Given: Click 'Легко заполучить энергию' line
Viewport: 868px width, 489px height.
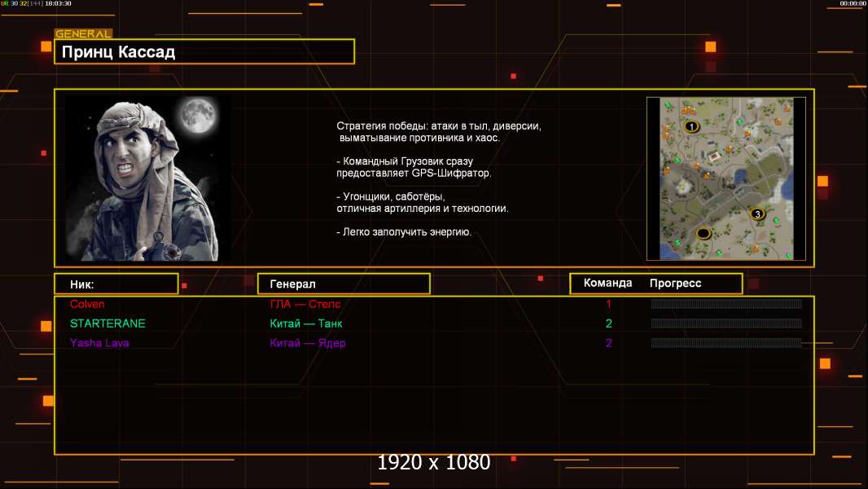Looking at the screenshot, I should 404,232.
